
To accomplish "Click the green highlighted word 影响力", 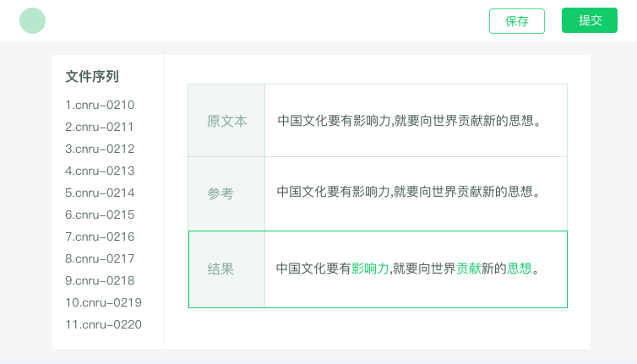I will (370, 268).
